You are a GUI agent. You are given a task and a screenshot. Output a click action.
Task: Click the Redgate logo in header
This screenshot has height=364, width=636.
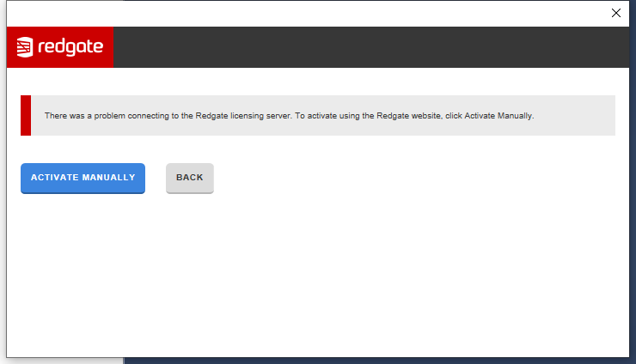(x=60, y=47)
